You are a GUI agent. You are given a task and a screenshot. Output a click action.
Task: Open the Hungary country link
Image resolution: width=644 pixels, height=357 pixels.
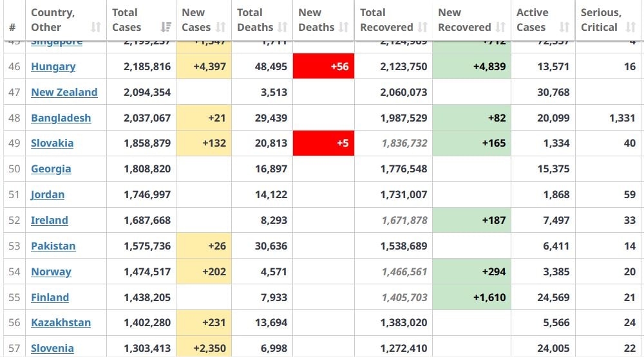point(53,66)
